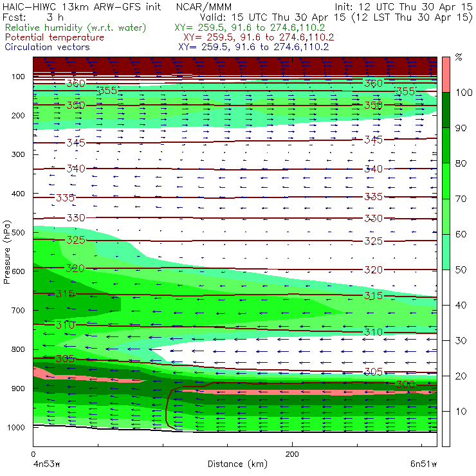The height and width of the screenshot is (476, 476).
Task: Click the '400' pressure axis label
Action: 18,194
